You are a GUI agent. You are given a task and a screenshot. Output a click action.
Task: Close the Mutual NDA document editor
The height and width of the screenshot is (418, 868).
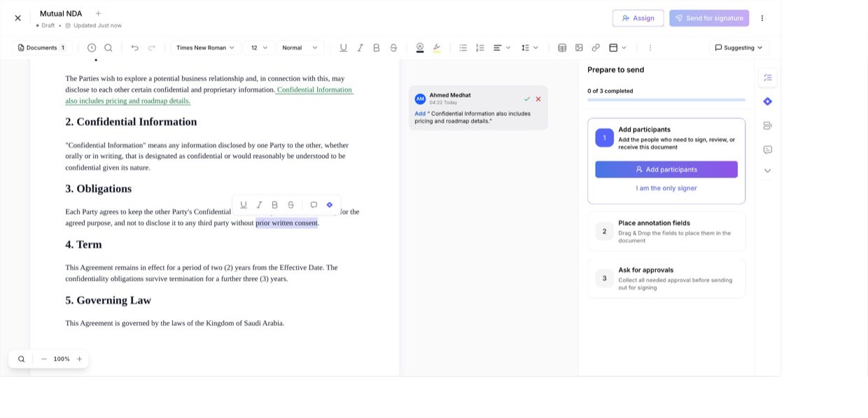click(x=18, y=18)
